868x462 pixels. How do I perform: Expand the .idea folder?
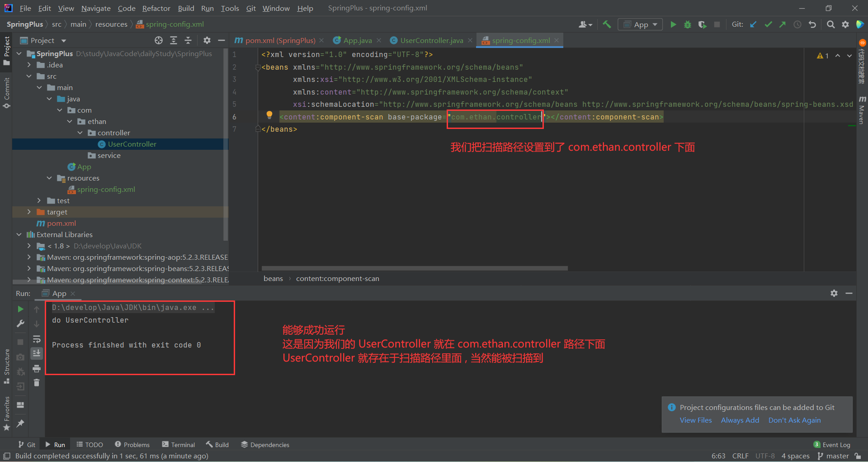coord(29,65)
